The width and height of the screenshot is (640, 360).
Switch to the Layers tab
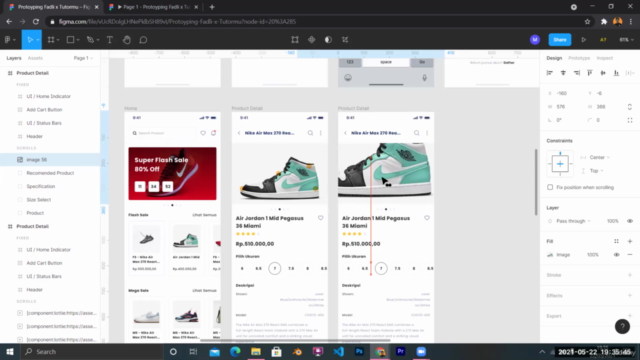point(14,58)
